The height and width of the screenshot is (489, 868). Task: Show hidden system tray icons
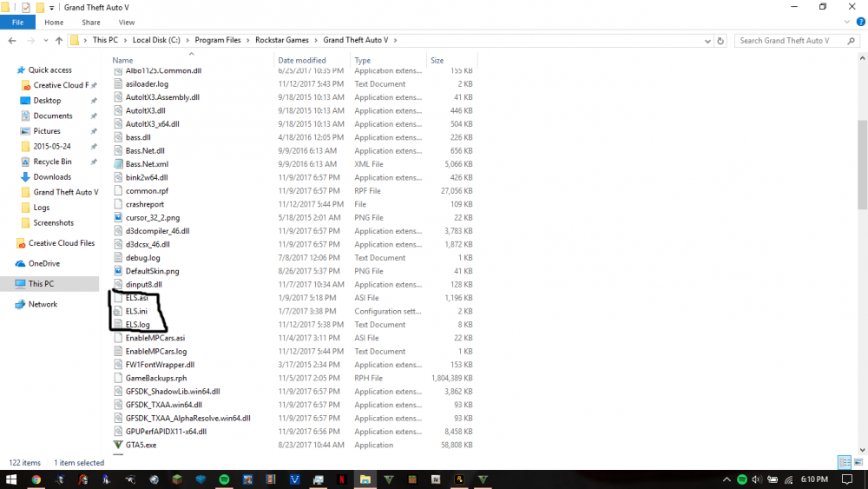(x=727, y=479)
